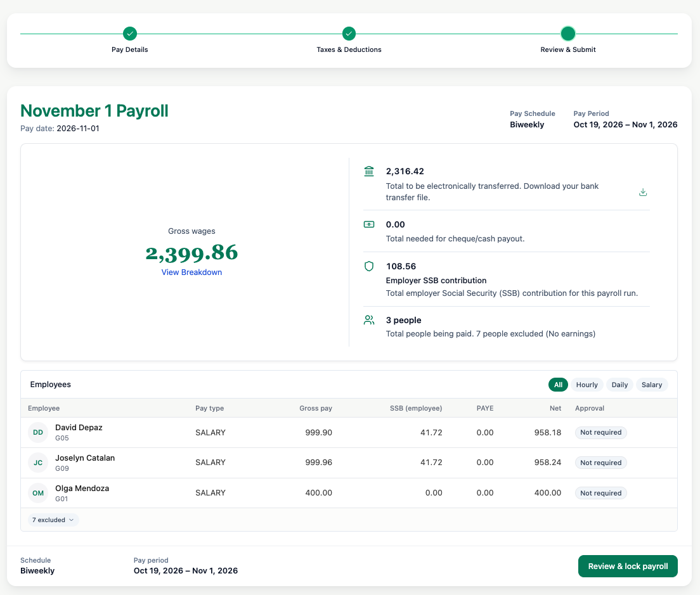Click the SSB (employee) column header

[x=416, y=408]
